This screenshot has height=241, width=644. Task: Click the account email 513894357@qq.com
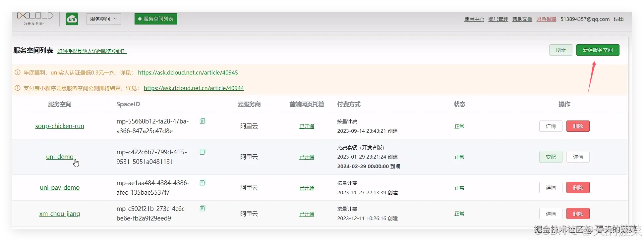pyautogui.click(x=585, y=19)
